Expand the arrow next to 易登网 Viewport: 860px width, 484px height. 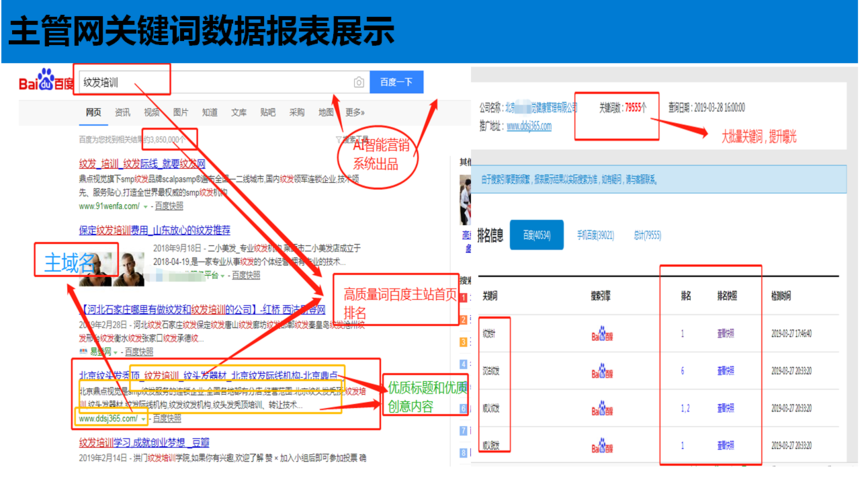pyautogui.click(x=116, y=352)
